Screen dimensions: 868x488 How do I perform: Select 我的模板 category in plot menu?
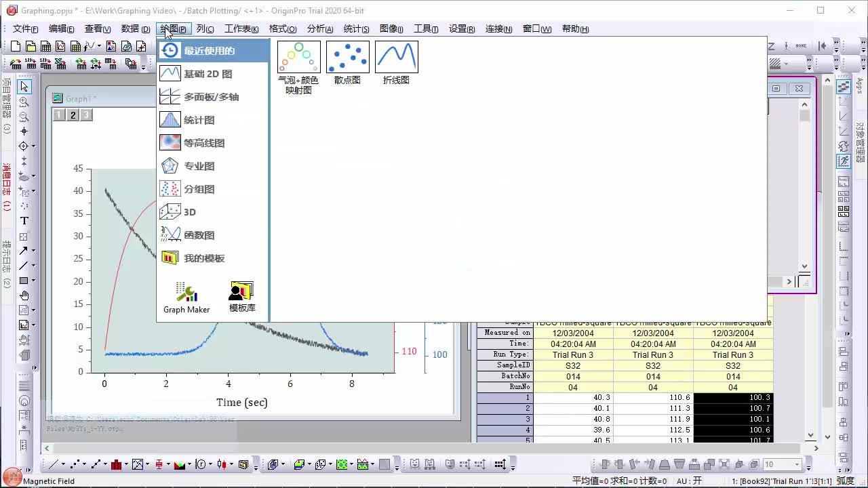pos(213,258)
